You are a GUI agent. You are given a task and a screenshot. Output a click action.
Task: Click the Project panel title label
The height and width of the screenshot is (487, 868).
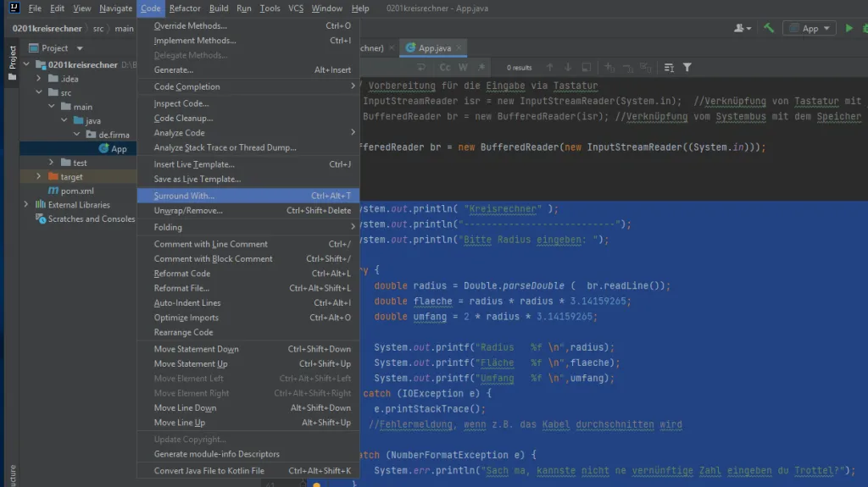click(55, 48)
